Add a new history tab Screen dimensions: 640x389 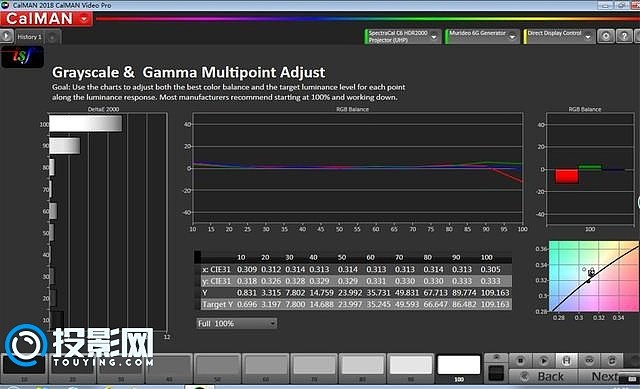pos(52,38)
